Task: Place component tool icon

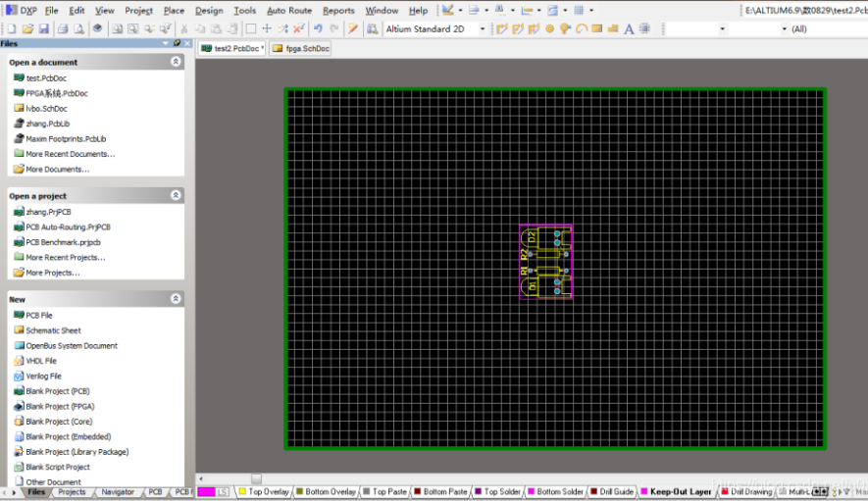Action: [645, 28]
